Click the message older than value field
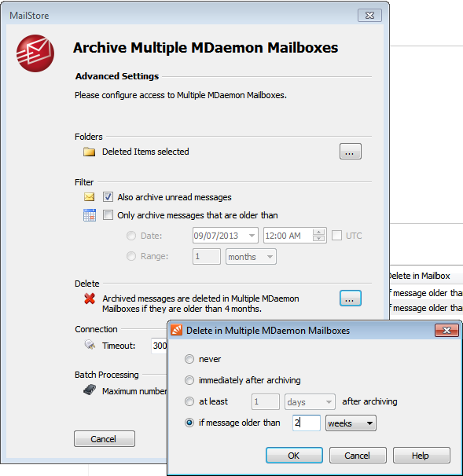This screenshot has height=476, width=463. (307, 423)
